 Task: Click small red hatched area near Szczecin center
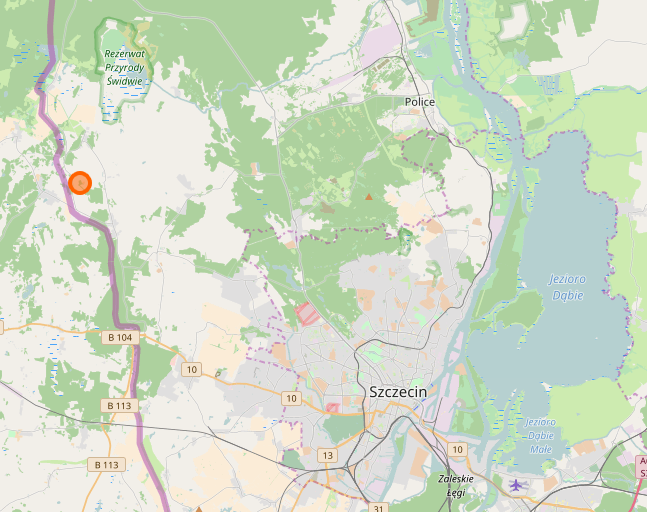point(333,408)
